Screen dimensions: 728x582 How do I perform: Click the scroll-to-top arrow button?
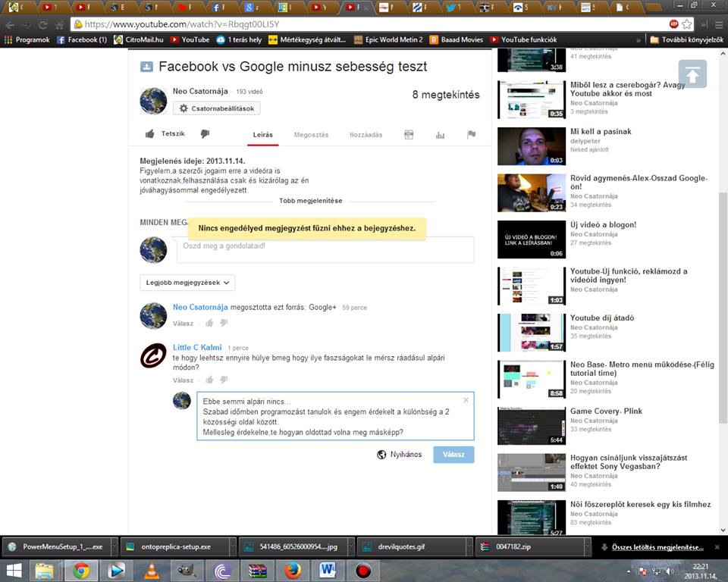[x=692, y=74]
